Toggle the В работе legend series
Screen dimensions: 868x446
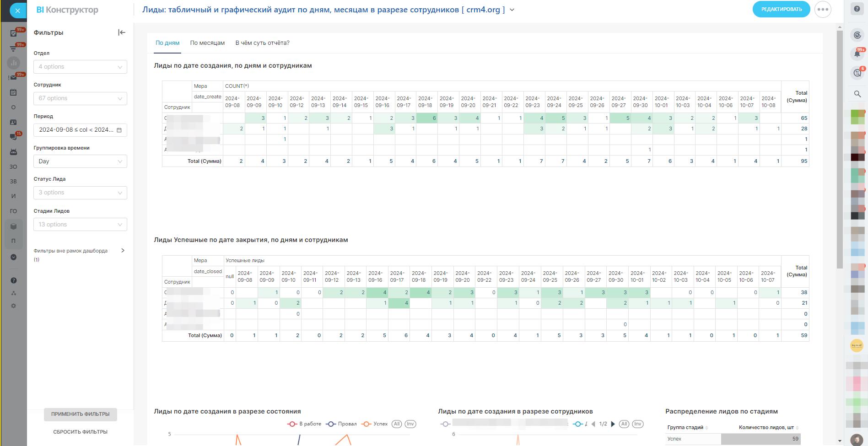coord(304,424)
